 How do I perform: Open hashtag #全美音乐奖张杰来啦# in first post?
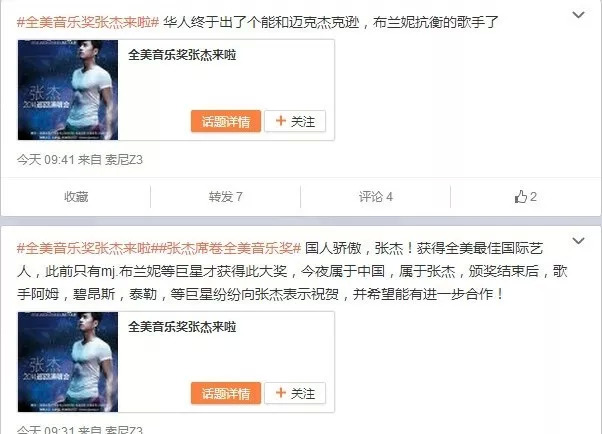88,22
